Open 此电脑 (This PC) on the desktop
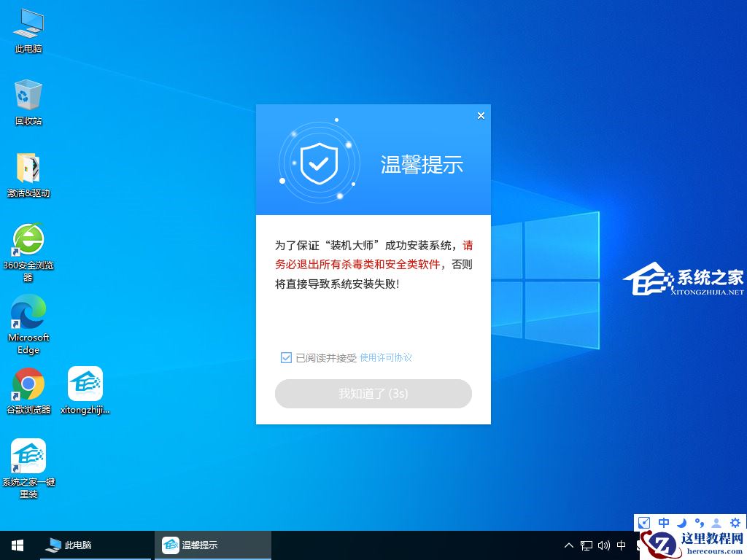The height and width of the screenshot is (560, 747). pyautogui.click(x=28, y=26)
